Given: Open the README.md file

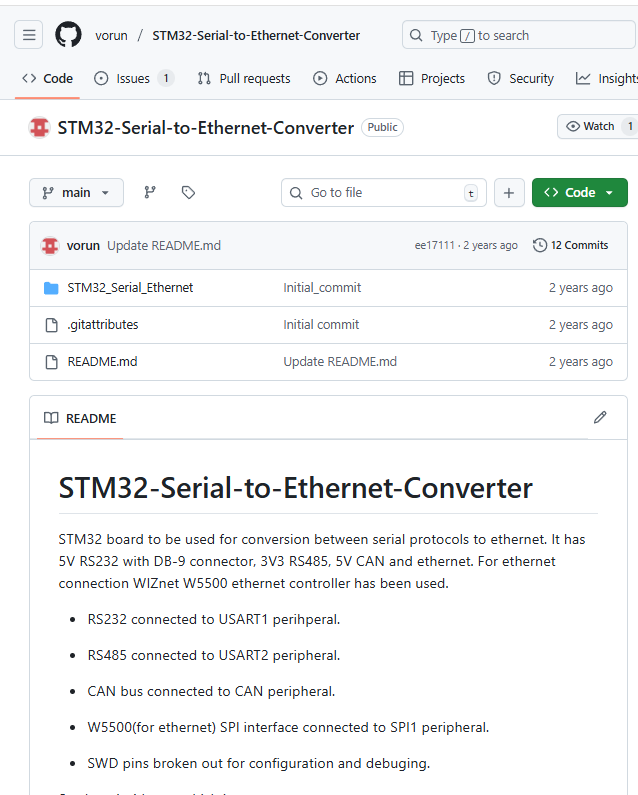Looking at the screenshot, I should 102,362.
